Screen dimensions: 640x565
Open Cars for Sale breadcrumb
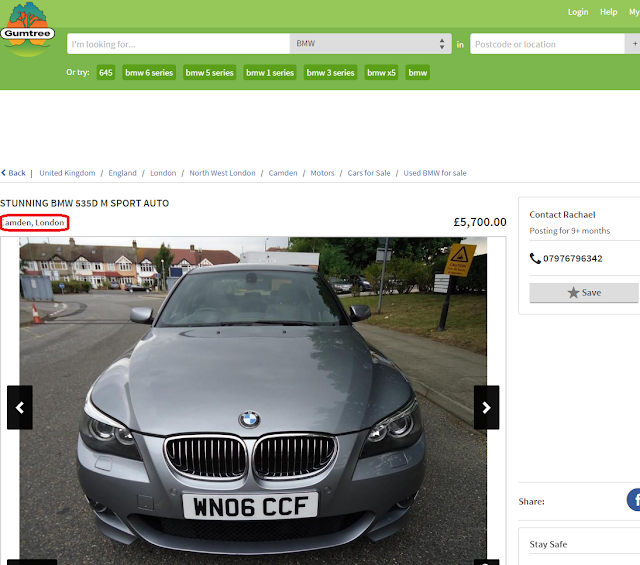click(369, 173)
